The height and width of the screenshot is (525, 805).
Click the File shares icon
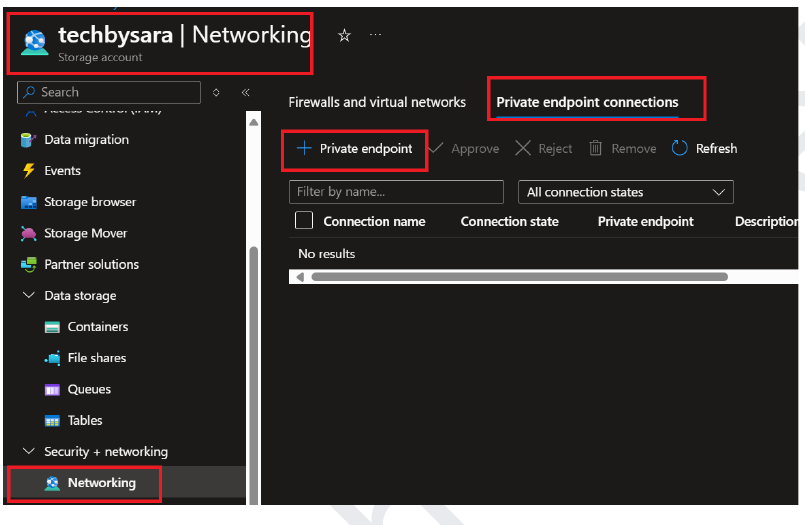point(52,358)
